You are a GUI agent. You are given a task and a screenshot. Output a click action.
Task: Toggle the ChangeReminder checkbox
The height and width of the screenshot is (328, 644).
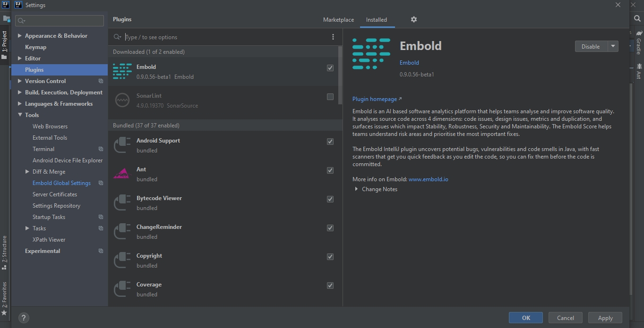(x=330, y=228)
